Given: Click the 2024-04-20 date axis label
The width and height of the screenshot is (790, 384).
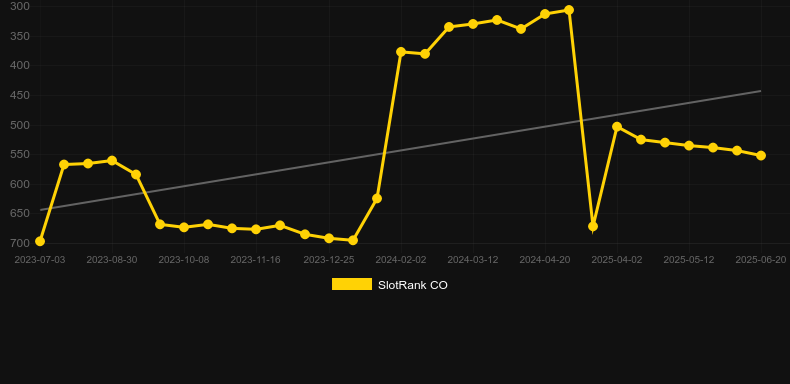Looking at the screenshot, I should [545, 260].
